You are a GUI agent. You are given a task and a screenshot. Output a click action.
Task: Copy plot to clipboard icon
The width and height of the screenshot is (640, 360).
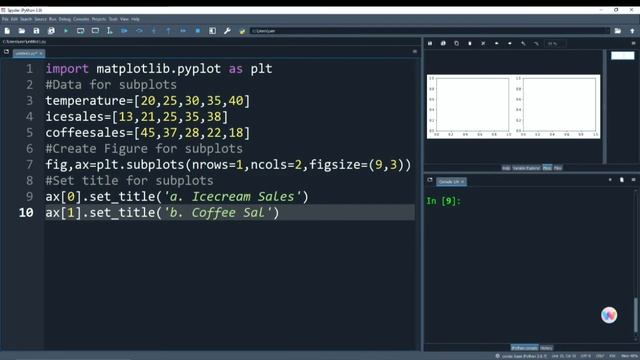[x=456, y=43]
